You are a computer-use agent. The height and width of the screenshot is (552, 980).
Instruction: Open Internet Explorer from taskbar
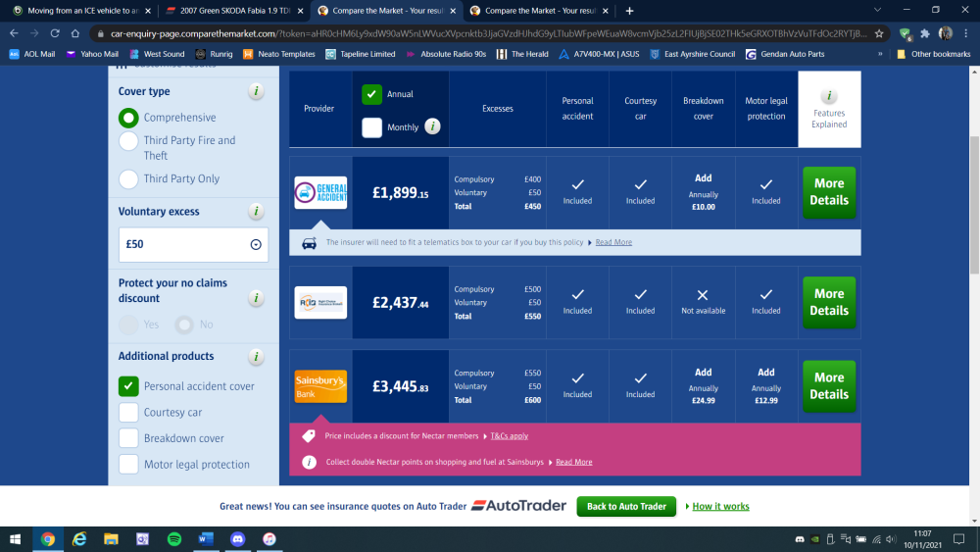click(x=79, y=539)
